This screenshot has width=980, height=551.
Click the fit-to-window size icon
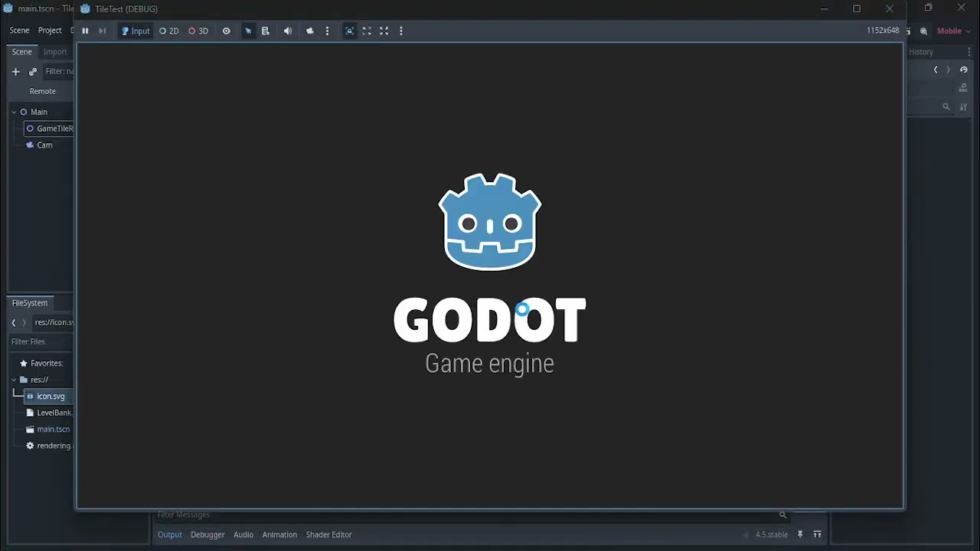(x=367, y=31)
